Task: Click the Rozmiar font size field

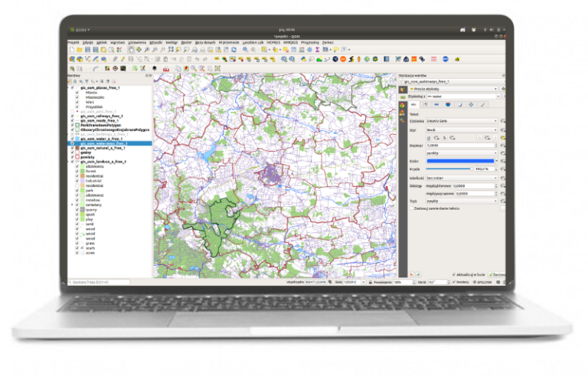Action: click(461, 146)
